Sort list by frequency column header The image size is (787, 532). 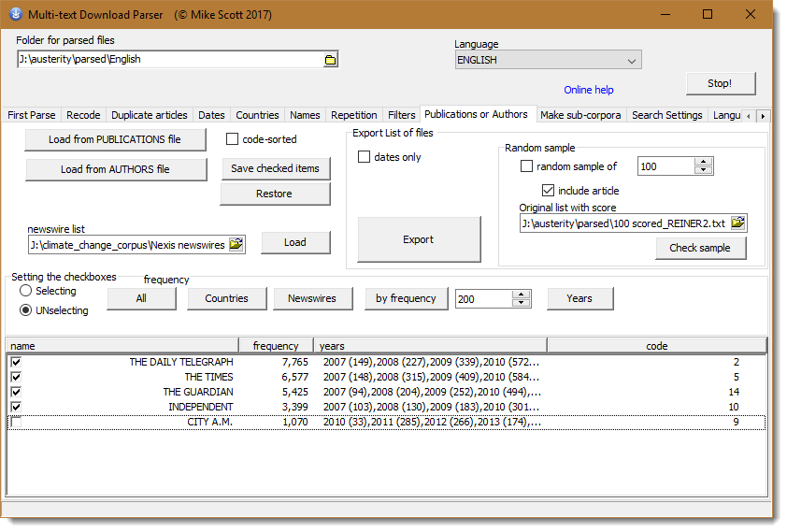pyautogui.click(x=275, y=346)
